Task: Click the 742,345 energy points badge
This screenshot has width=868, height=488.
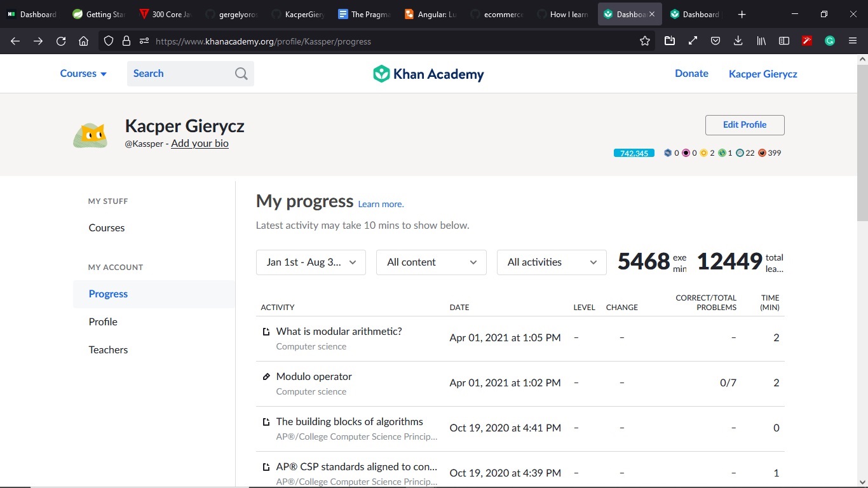Action: tap(634, 153)
